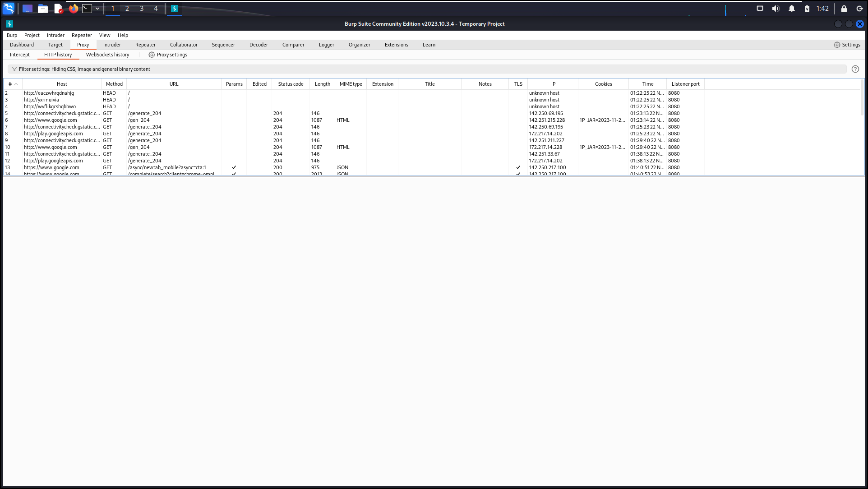
Task: Click the lock screen icon
Action: [x=844, y=8]
